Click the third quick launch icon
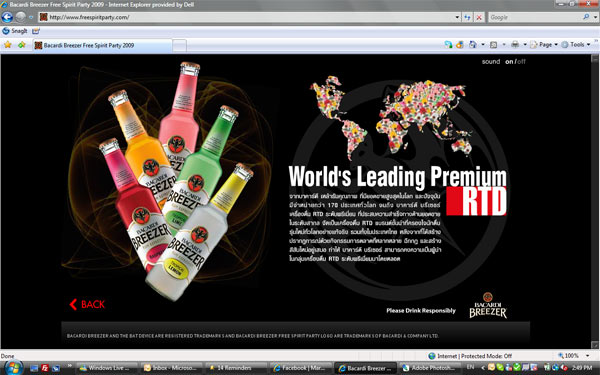The width and height of the screenshot is (600, 375). coord(56,368)
